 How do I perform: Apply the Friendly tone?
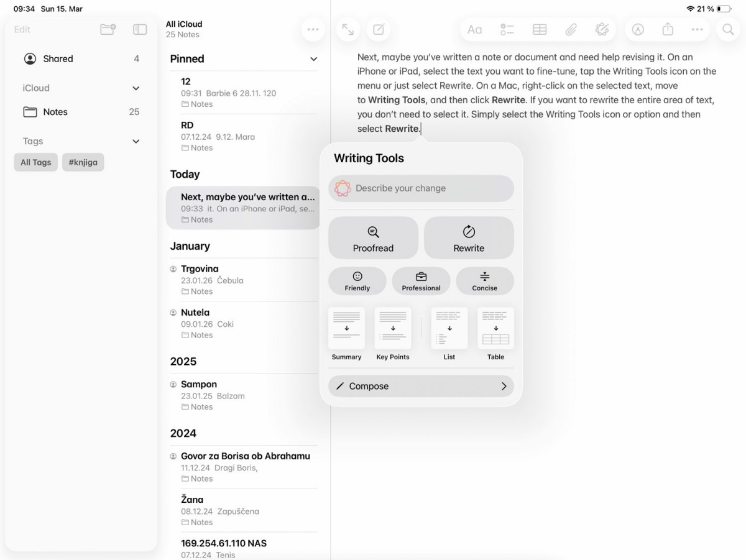tap(357, 281)
